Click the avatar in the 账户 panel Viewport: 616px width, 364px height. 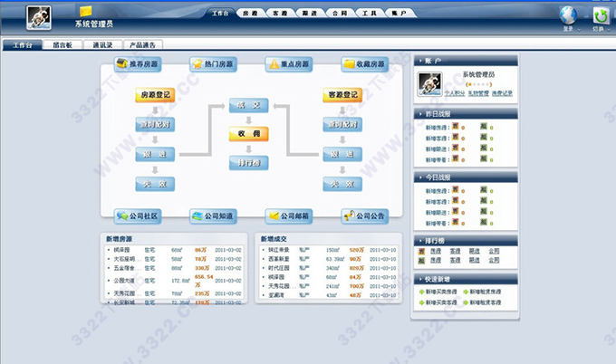[429, 84]
